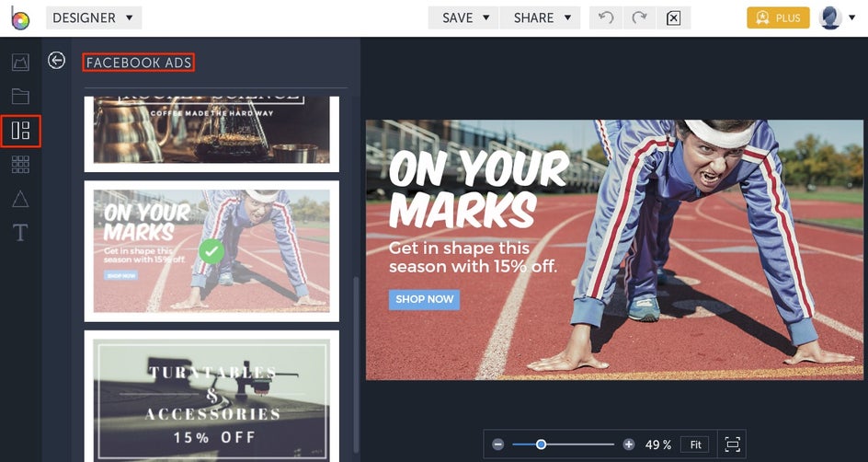Select the ON YOUR MARKS headline on canvas
The image size is (868, 462).
pyautogui.click(x=477, y=189)
